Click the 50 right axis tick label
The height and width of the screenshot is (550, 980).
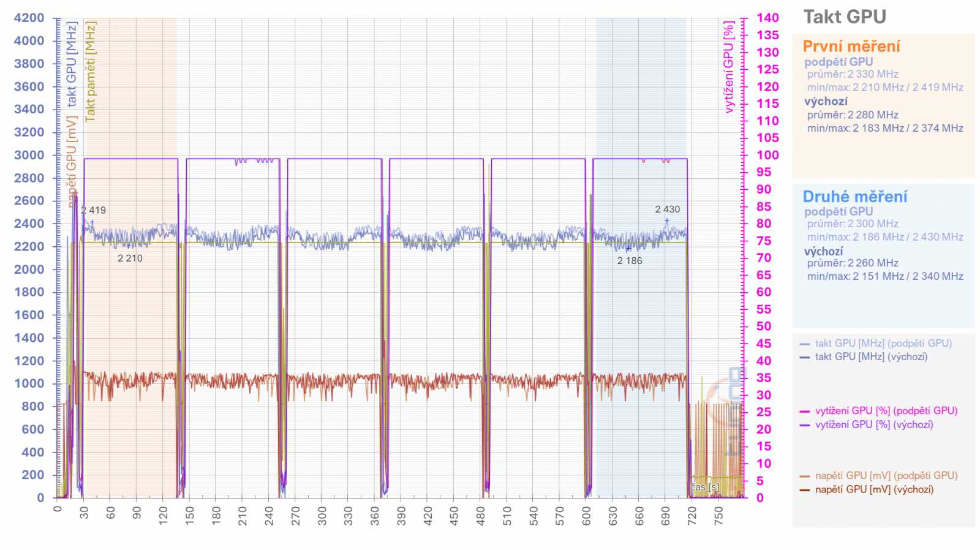pyautogui.click(x=764, y=326)
